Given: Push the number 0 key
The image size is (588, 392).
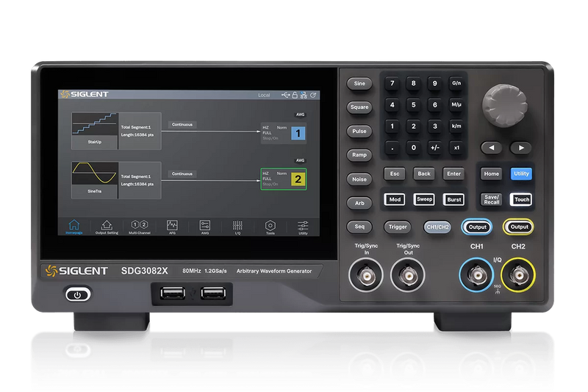Looking at the screenshot, I should (414, 148).
